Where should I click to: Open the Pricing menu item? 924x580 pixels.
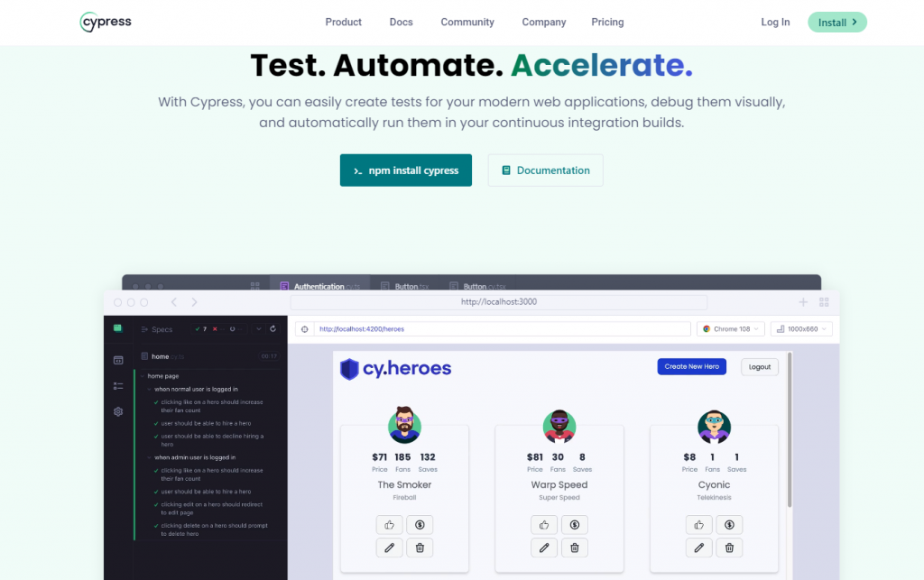click(x=607, y=22)
